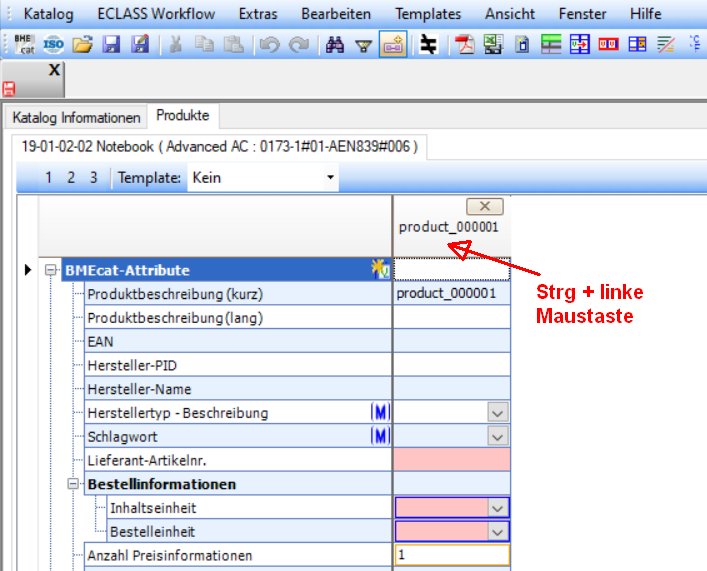Toggle the highlighted purple box toolbar icon
The height and width of the screenshot is (571, 707).
coord(393,44)
